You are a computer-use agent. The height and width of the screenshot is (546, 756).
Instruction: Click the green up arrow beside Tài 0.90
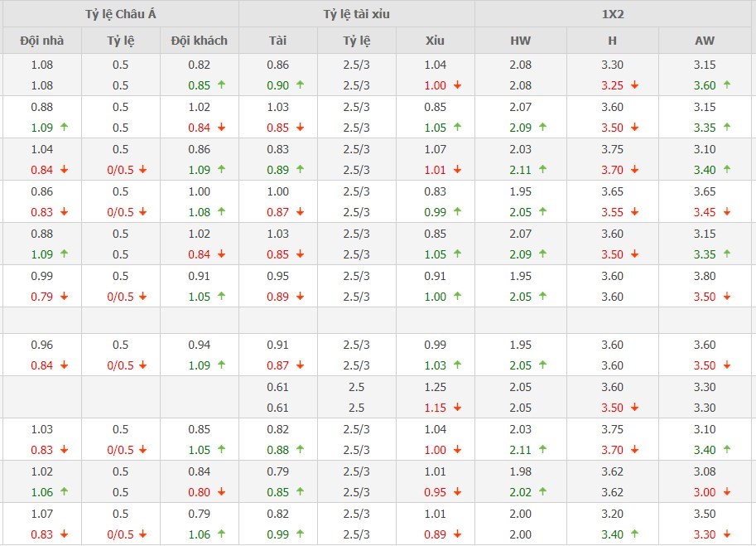pyautogui.click(x=300, y=85)
